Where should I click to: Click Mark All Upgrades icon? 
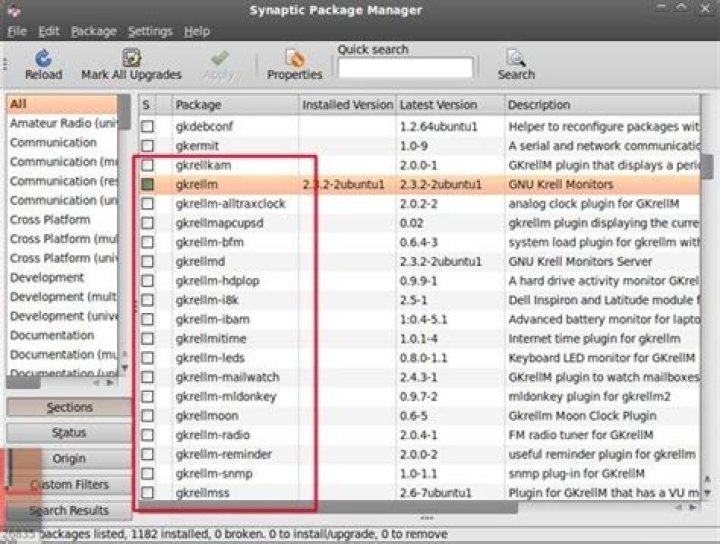click(x=131, y=58)
